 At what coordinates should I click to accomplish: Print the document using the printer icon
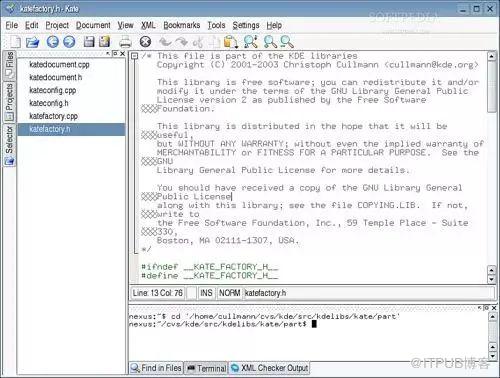pyautogui.click(x=125, y=42)
